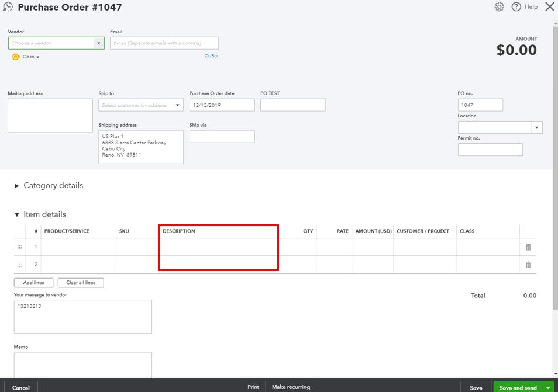
Task: Click inside the Permit no. field
Action: 490,150
